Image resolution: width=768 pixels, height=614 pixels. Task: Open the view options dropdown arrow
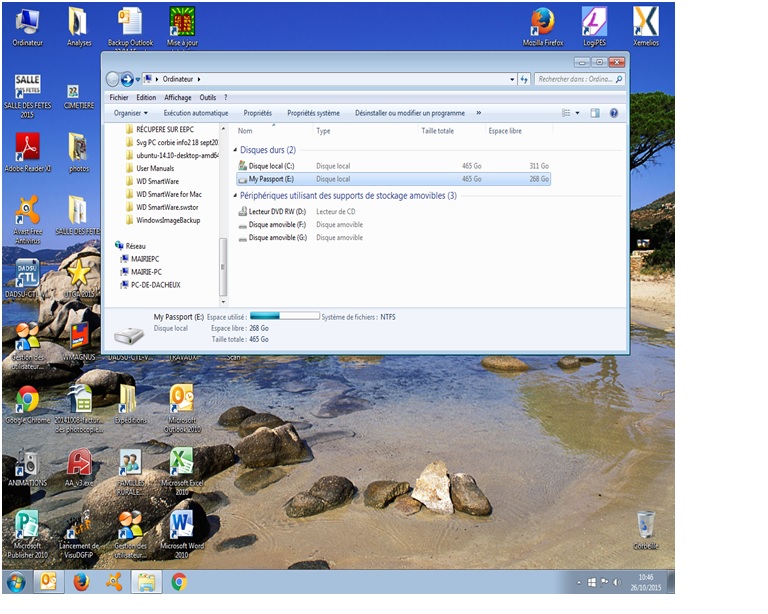[x=577, y=113]
